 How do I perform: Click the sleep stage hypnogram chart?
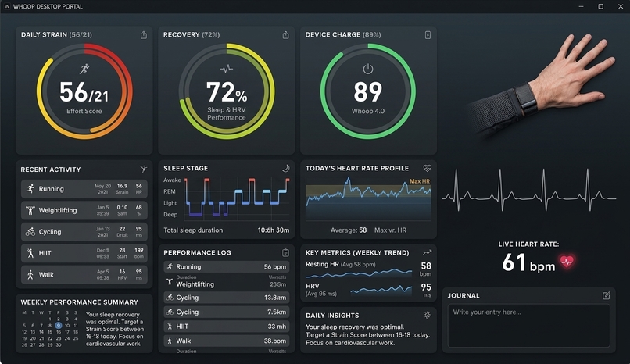pos(237,198)
